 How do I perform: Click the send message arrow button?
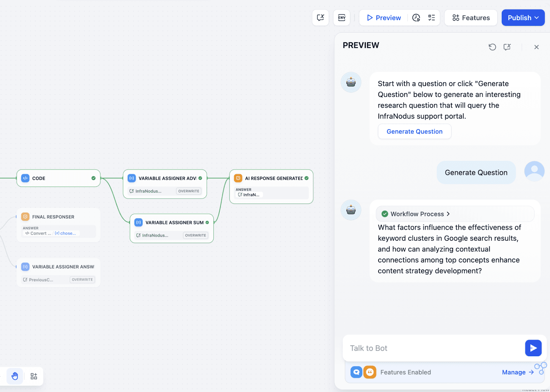(x=533, y=348)
